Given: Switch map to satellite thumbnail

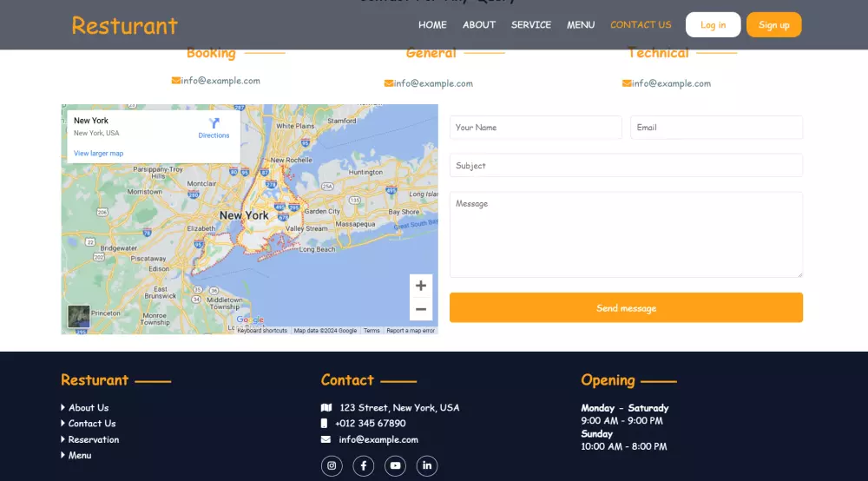Looking at the screenshot, I should [x=79, y=317].
